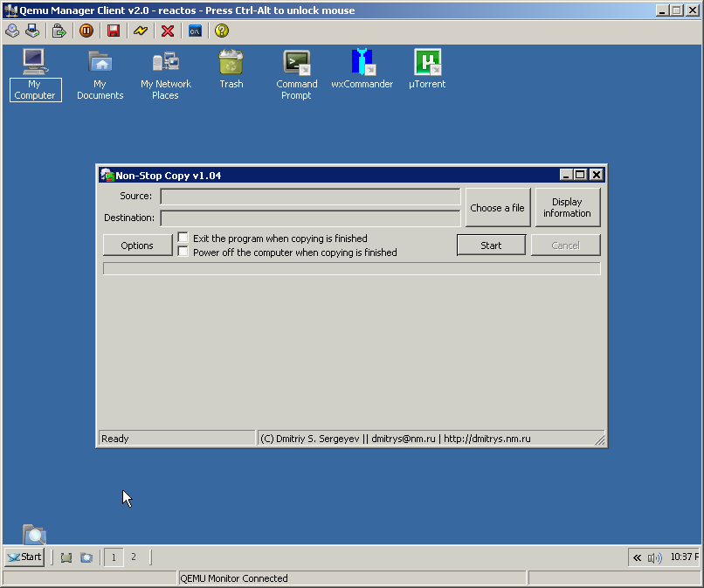
Task: Click the red floppy save-state icon
Action: point(114,31)
